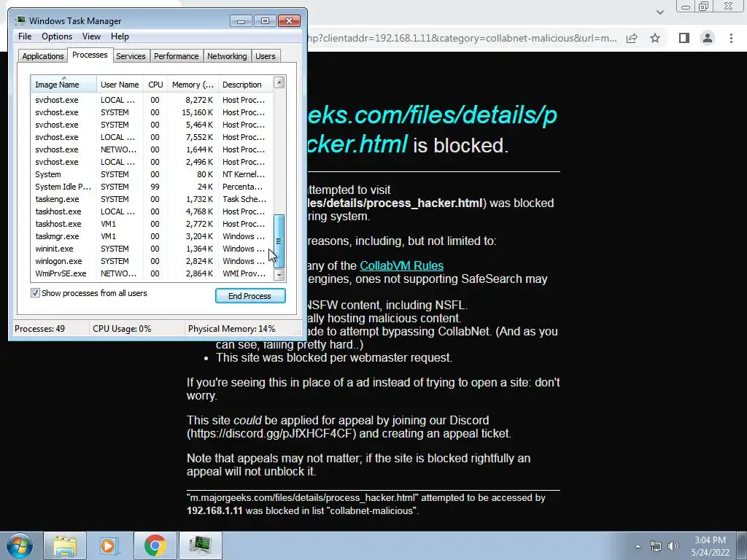747x560 pixels.
Task: Select the System process row
Action: pos(152,174)
